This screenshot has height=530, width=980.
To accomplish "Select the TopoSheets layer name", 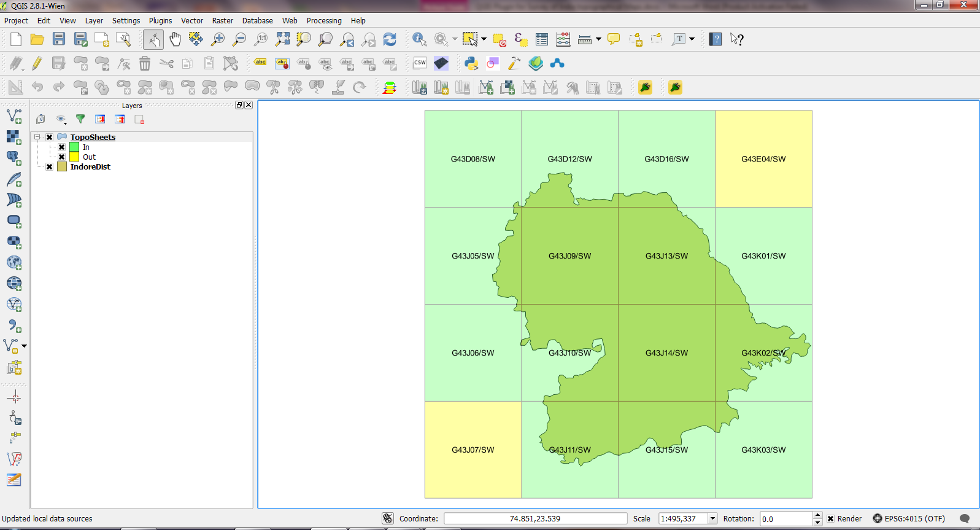I will pyautogui.click(x=93, y=138).
